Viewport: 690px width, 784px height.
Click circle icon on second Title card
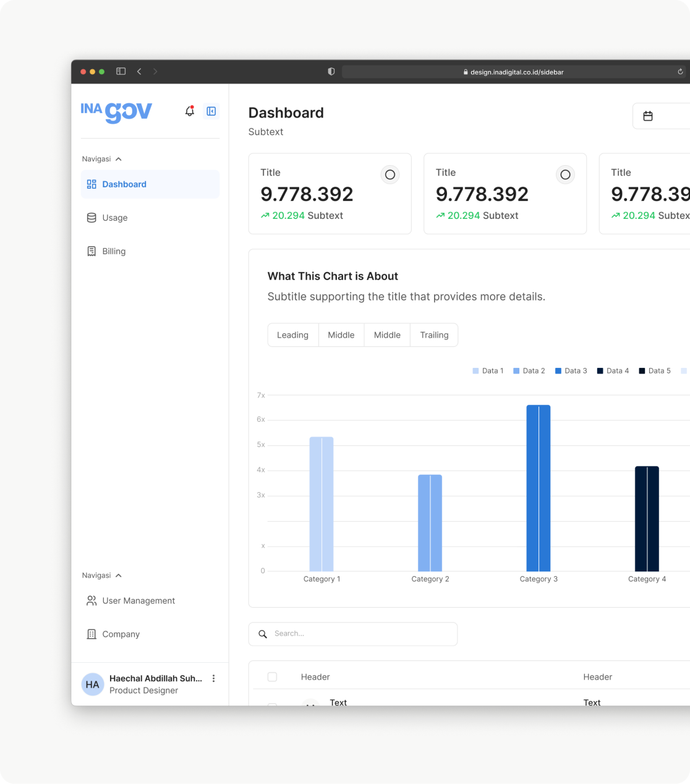(x=565, y=175)
